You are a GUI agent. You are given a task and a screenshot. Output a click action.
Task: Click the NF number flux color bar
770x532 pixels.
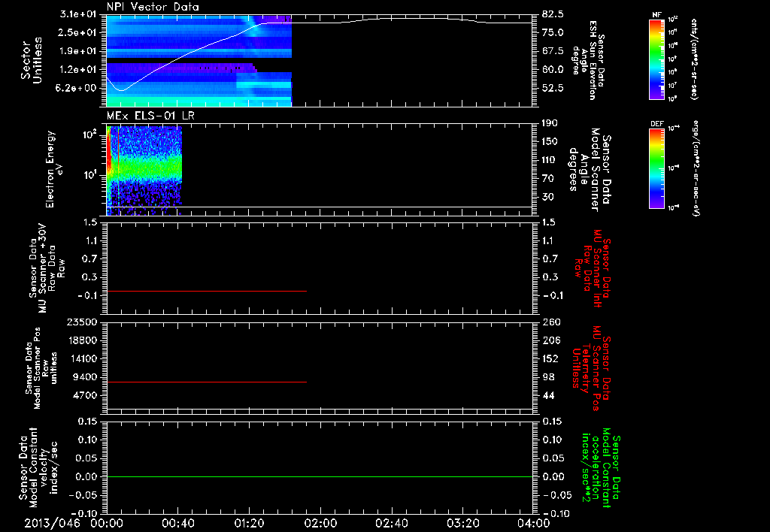(x=656, y=59)
